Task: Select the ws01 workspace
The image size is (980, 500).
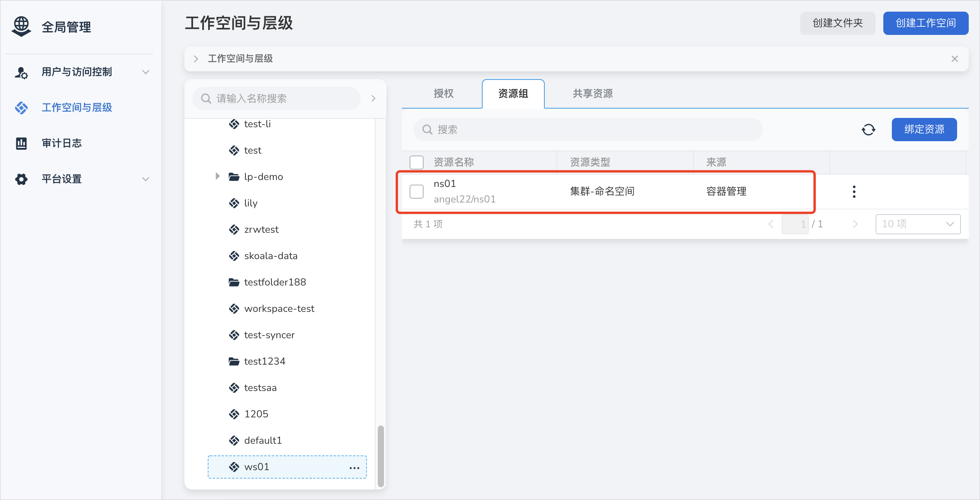Action: pyautogui.click(x=287, y=467)
